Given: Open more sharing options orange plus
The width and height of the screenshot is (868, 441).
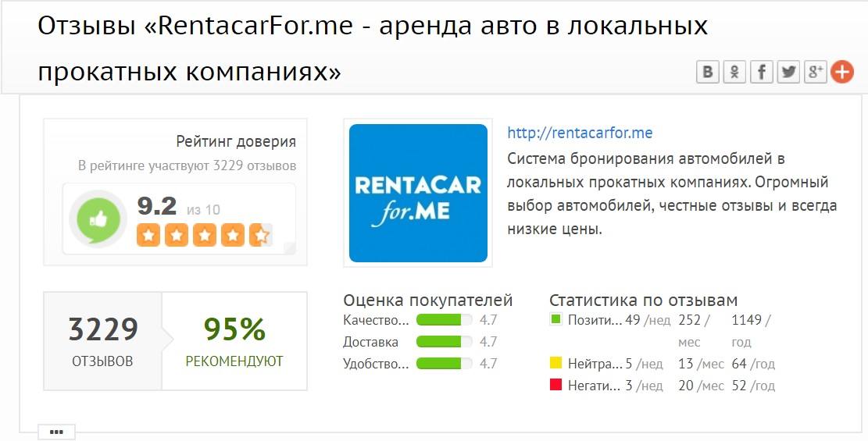Looking at the screenshot, I should pyautogui.click(x=842, y=72).
